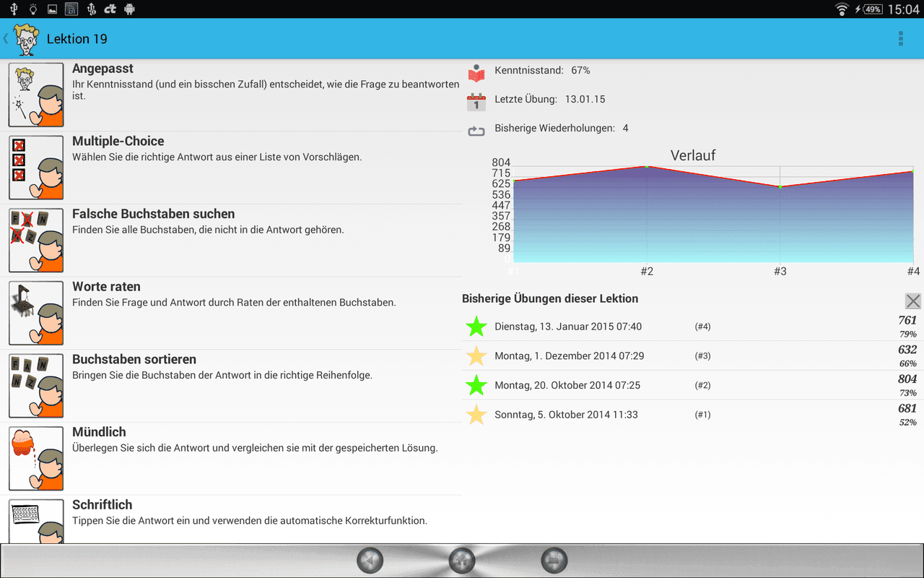Image resolution: width=924 pixels, height=578 pixels.
Task: Tap the yellow star of exercise #3
Action: (476, 356)
